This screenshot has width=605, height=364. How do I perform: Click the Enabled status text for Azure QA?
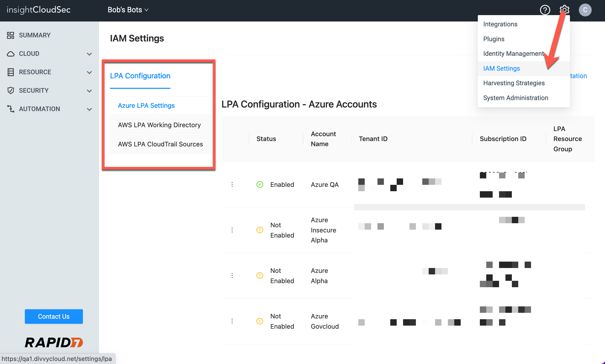pyautogui.click(x=282, y=185)
